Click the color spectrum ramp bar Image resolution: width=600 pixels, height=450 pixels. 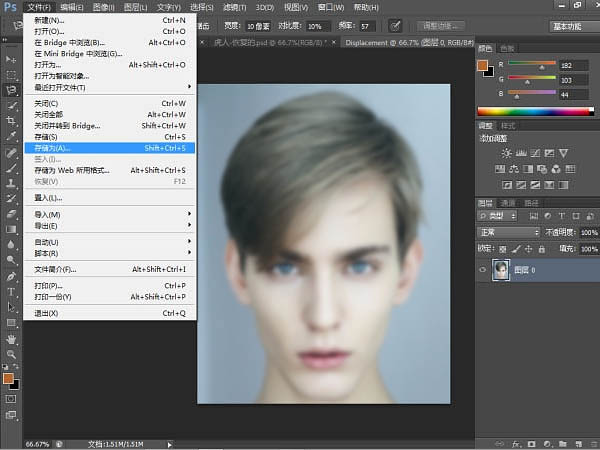(x=535, y=112)
